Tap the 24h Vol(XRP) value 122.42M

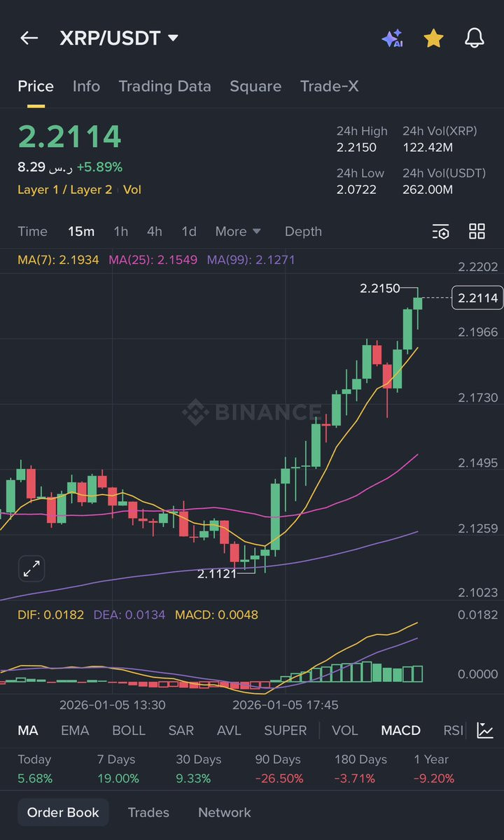tap(427, 148)
